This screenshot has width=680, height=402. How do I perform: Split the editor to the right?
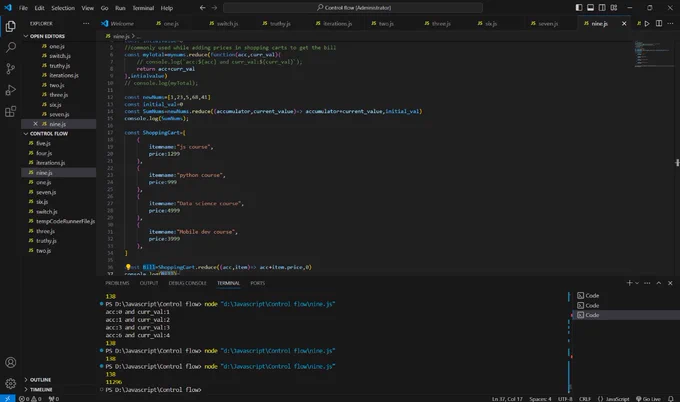(659, 23)
